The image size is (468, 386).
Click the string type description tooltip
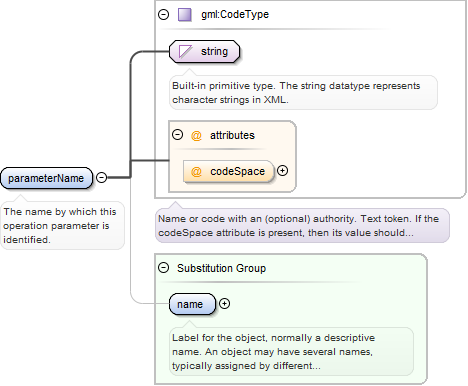pos(303,93)
